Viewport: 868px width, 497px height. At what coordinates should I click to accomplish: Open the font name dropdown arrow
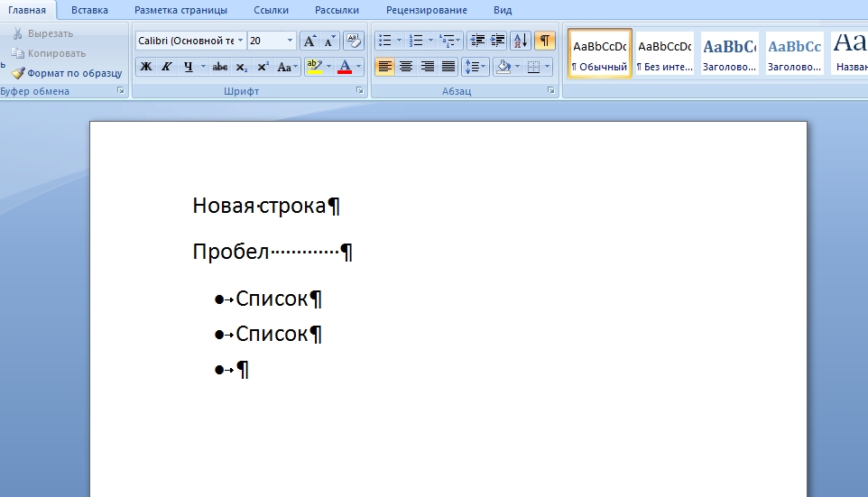[x=240, y=41]
